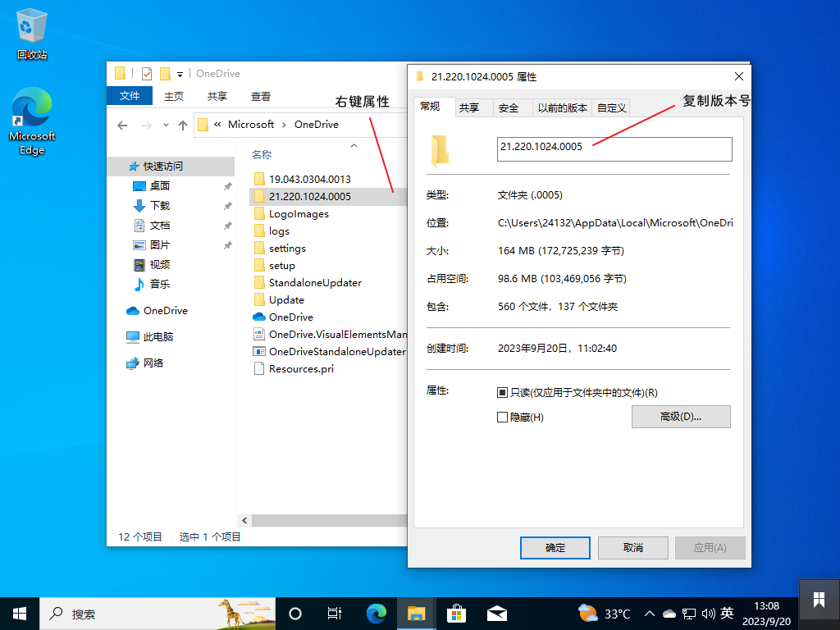This screenshot has width=840, height=630.
Task: Switch to the 共享 ribbon tab in Explorer
Action: [217, 97]
